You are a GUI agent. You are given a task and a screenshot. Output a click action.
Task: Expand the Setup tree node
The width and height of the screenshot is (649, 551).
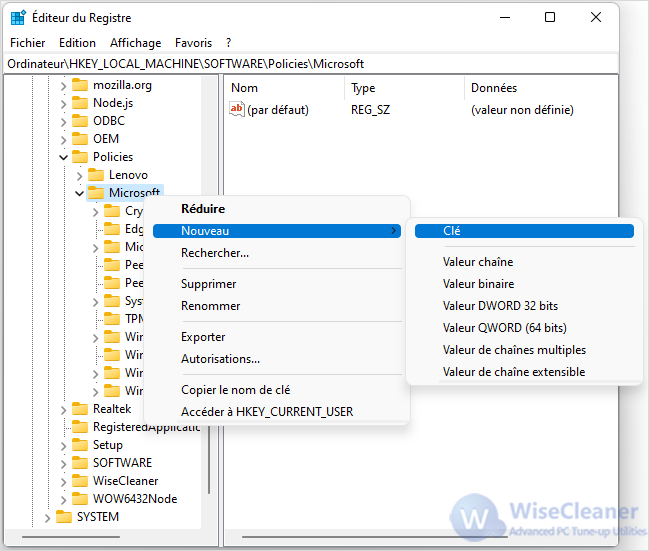coord(63,446)
